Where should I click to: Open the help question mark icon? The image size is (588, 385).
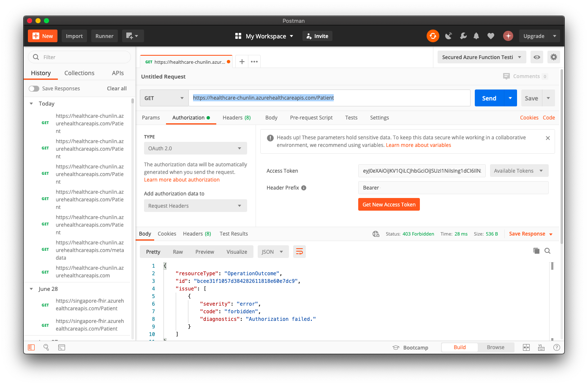(x=556, y=347)
